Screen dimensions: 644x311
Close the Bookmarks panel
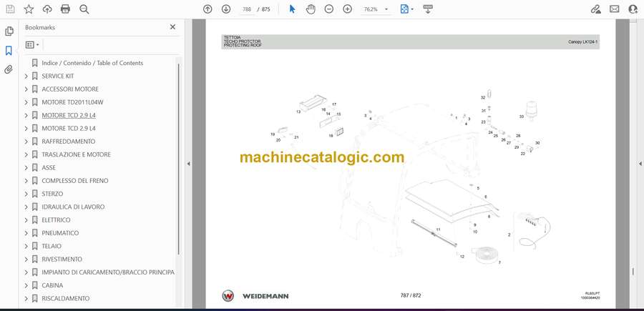(x=172, y=27)
